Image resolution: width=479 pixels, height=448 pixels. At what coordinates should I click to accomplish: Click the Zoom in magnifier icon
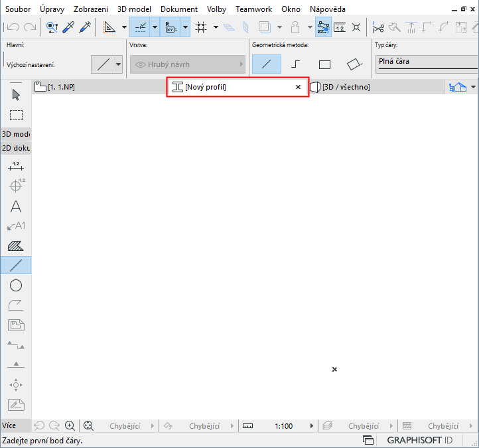70,425
